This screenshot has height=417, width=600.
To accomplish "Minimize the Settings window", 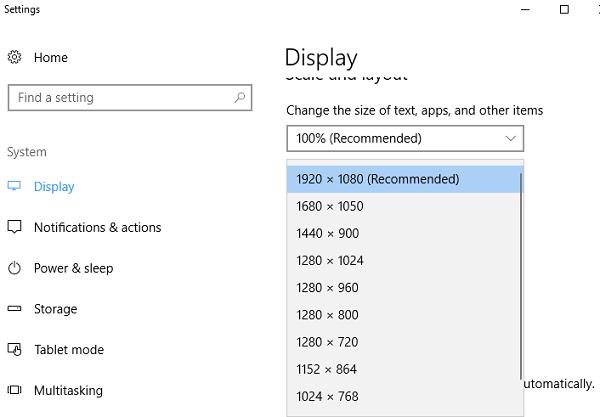I will tap(525, 9).
